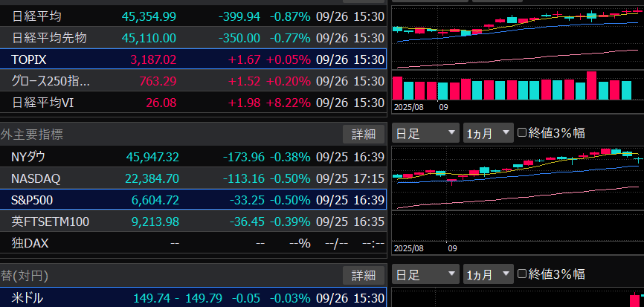
Task: Pick the 英FTSETM100 row
Action: [193, 222]
